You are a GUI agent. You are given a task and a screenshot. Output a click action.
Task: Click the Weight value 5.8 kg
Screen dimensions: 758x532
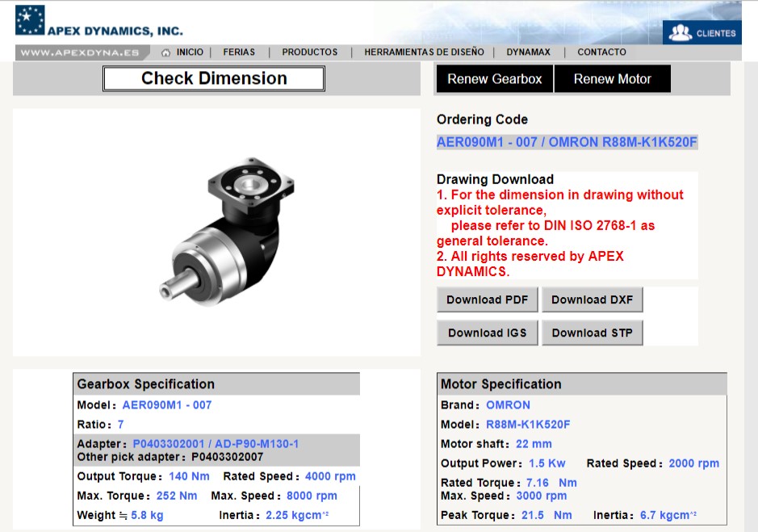pyautogui.click(x=147, y=515)
